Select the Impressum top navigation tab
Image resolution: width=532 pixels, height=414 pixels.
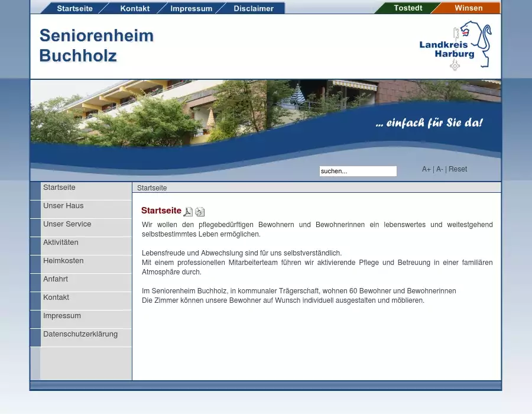click(x=191, y=8)
